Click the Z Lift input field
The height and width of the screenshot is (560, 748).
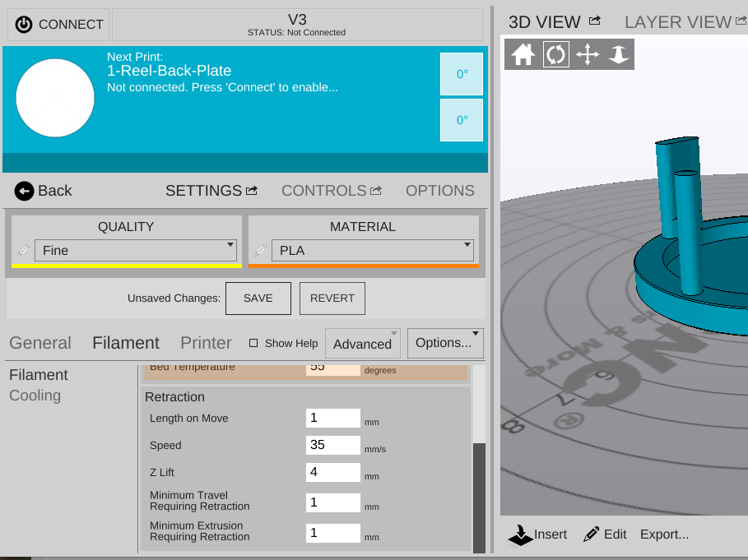point(332,473)
